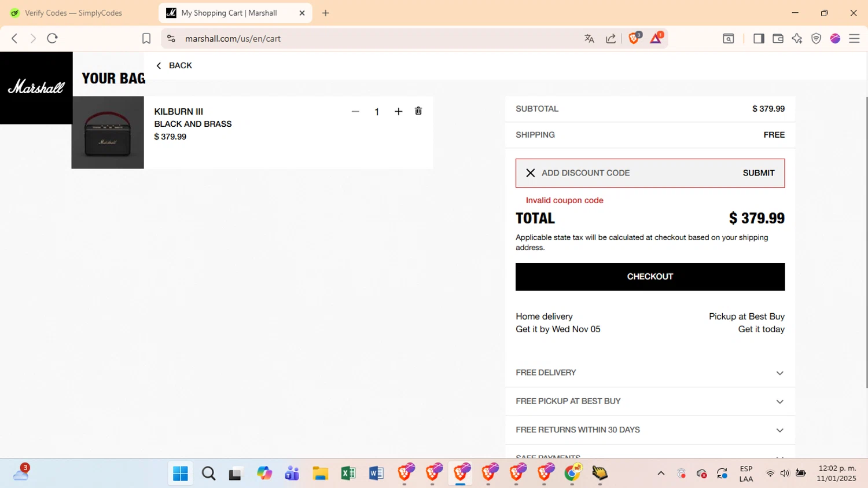Screen dimensions: 868x488
Task: Open Brave Shields lion icon
Action: [x=635, y=38]
